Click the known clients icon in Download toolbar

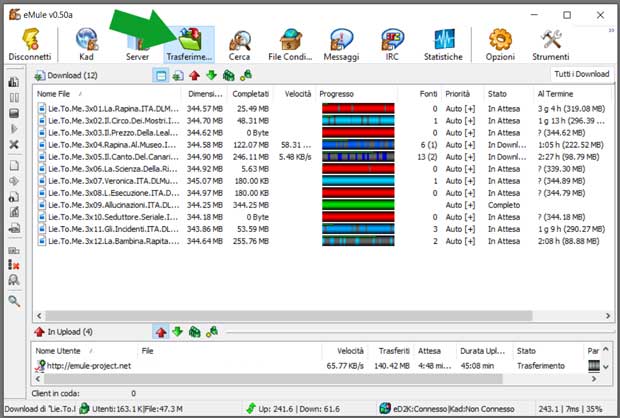click(246, 75)
